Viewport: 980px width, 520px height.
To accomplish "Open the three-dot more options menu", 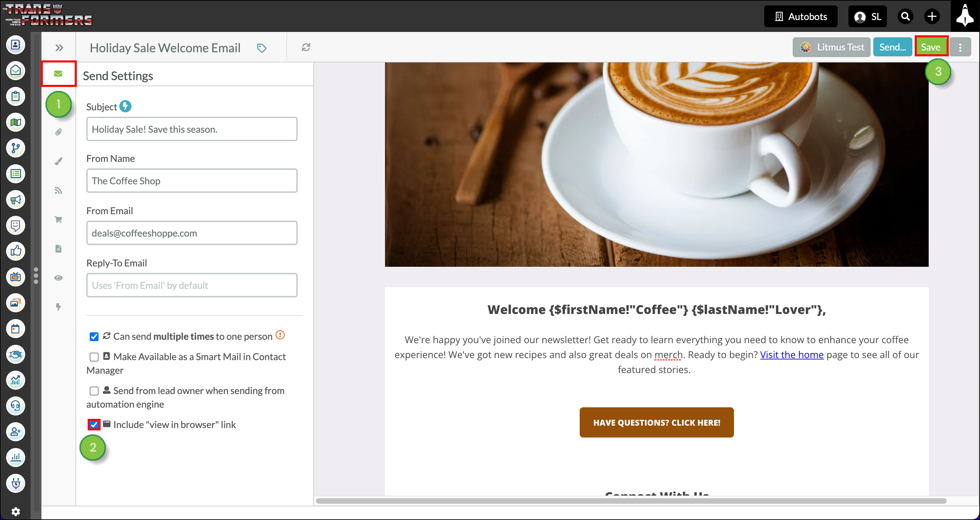I will [x=960, y=47].
